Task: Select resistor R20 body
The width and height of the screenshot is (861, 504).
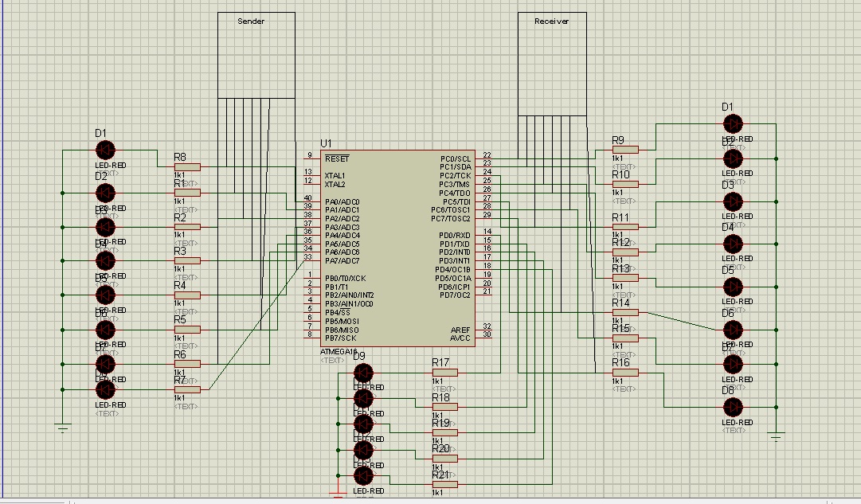Action: (x=444, y=459)
